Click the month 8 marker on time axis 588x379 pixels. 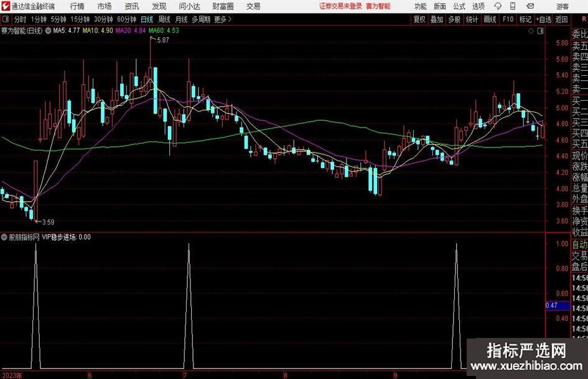[x=286, y=375]
